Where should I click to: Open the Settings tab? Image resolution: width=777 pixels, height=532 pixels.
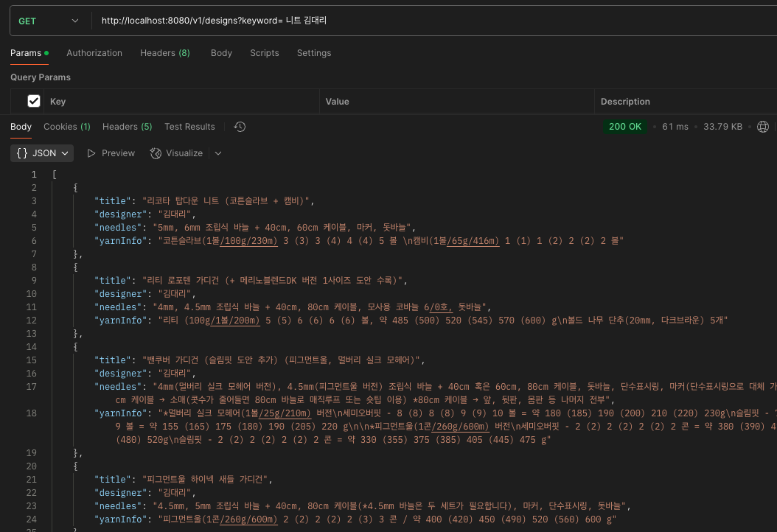[313, 53]
